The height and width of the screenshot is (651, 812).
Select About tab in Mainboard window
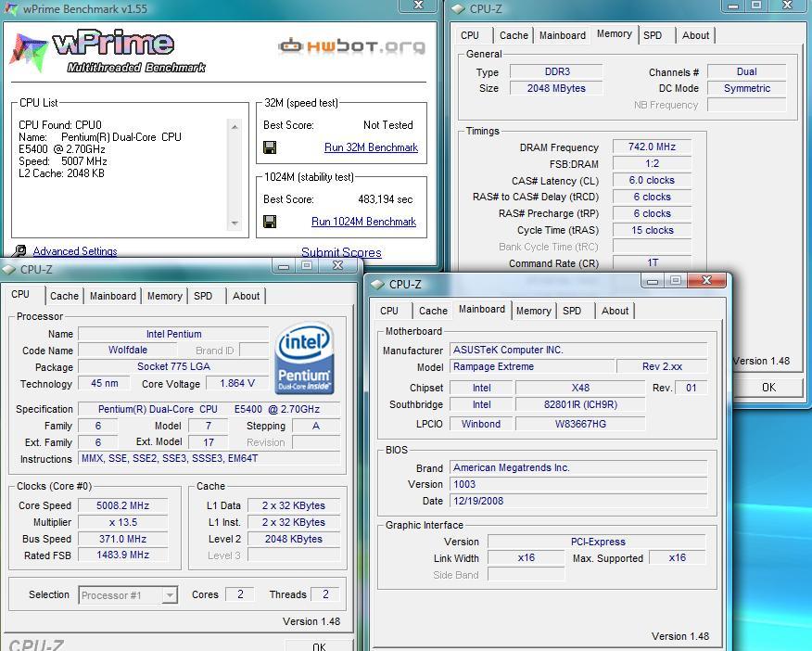(615, 311)
